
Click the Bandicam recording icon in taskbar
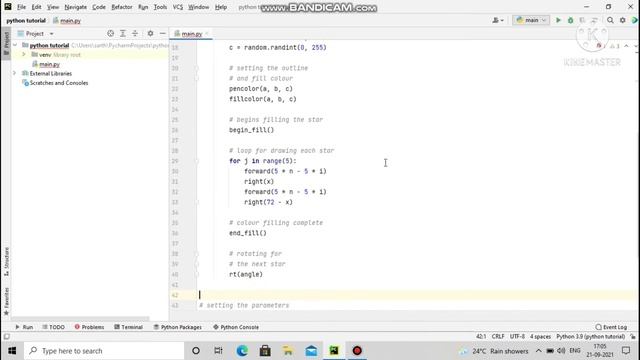(357, 351)
